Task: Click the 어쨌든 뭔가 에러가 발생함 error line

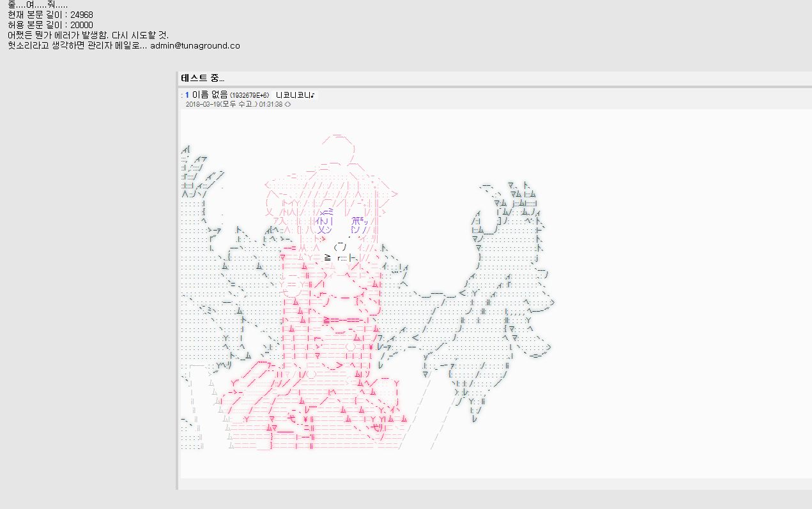Action: point(88,35)
